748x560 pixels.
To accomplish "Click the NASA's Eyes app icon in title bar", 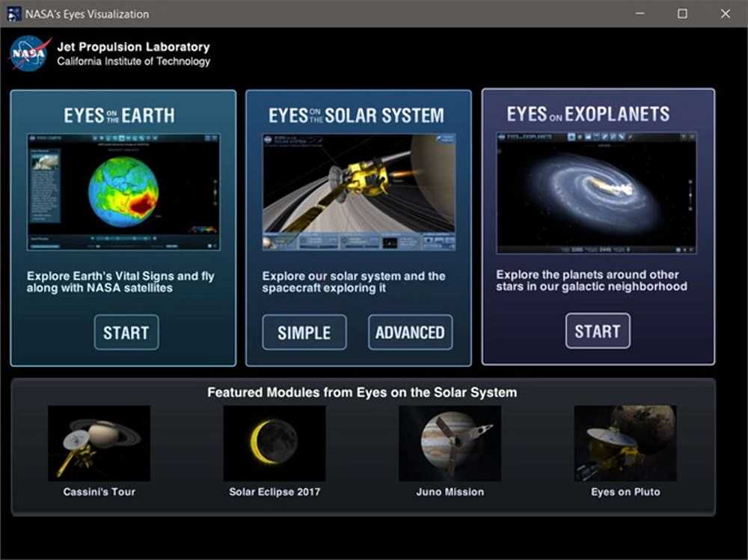I will [14, 13].
